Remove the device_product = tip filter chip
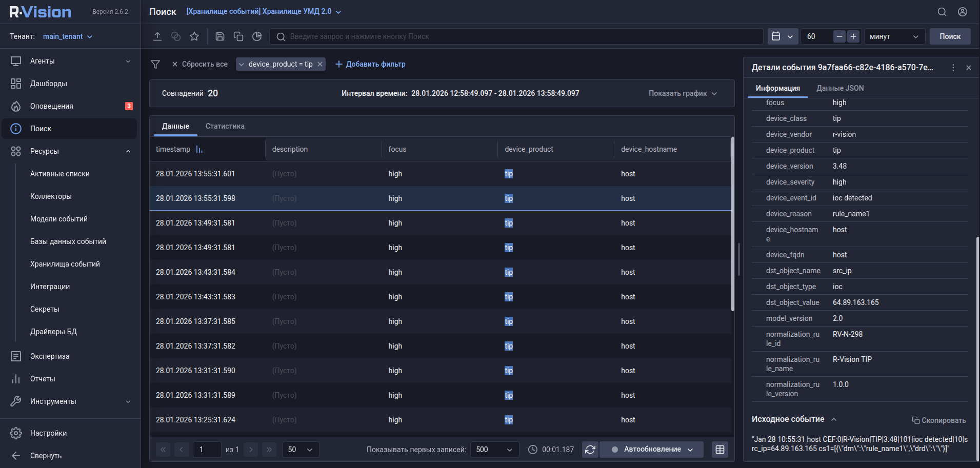 (320, 64)
